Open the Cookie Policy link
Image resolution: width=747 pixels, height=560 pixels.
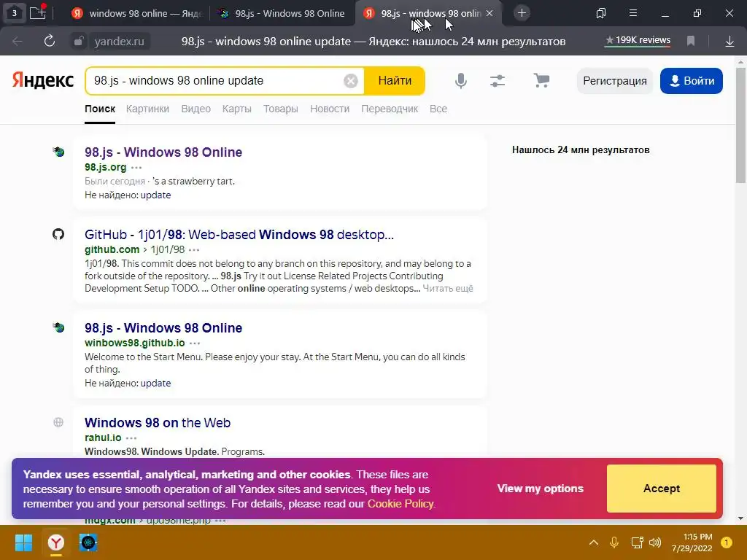[400, 504]
